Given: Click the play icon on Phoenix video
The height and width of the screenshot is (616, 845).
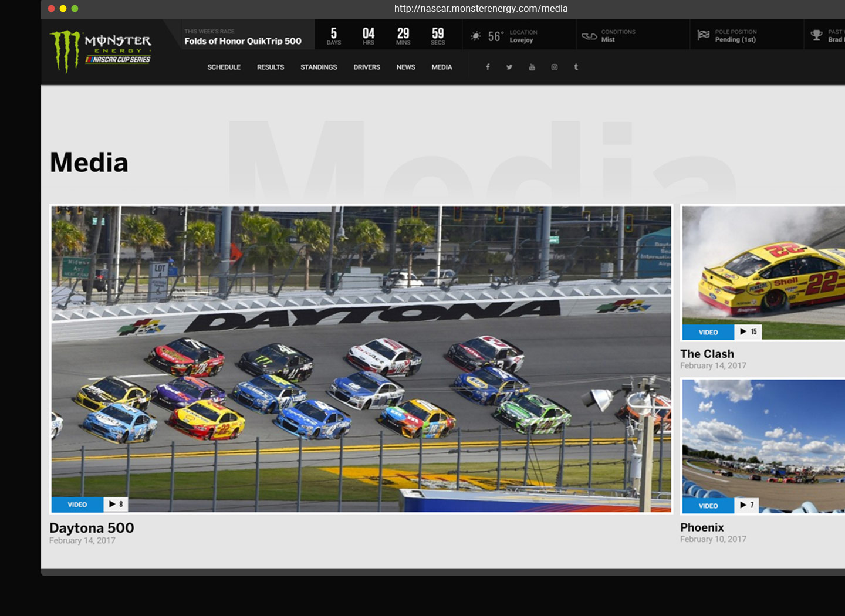Looking at the screenshot, I should click(743, 505).
